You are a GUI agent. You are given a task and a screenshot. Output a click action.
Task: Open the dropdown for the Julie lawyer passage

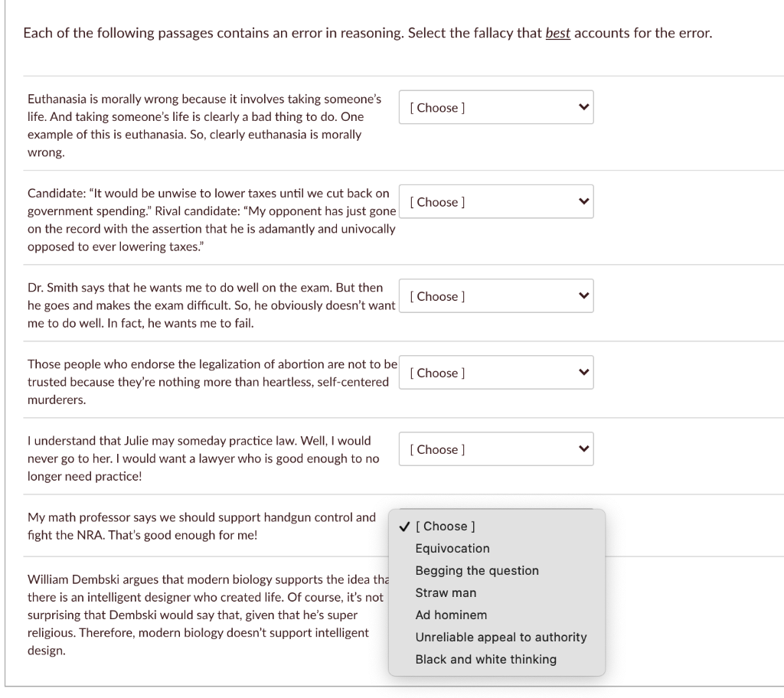click(496, 448)
